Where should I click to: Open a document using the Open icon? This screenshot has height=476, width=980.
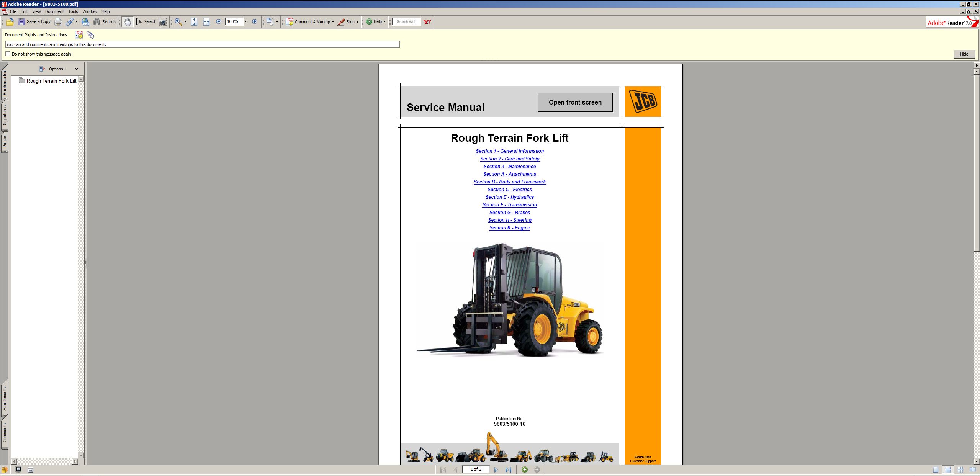tap(10, 22)
